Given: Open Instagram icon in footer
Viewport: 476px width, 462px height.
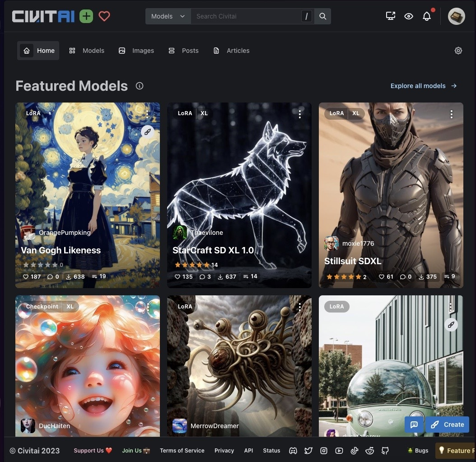Looking at the screenshot, I should 324,450.
